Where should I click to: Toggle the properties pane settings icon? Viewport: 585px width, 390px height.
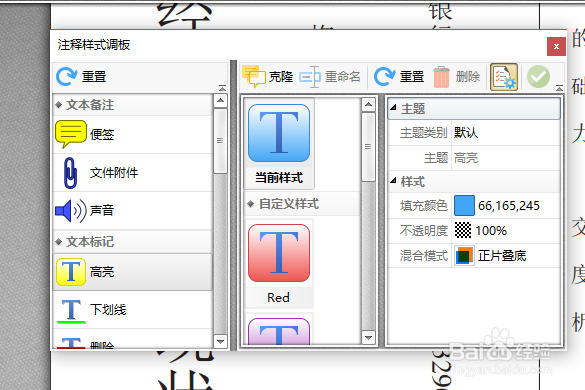click(504, 77)
